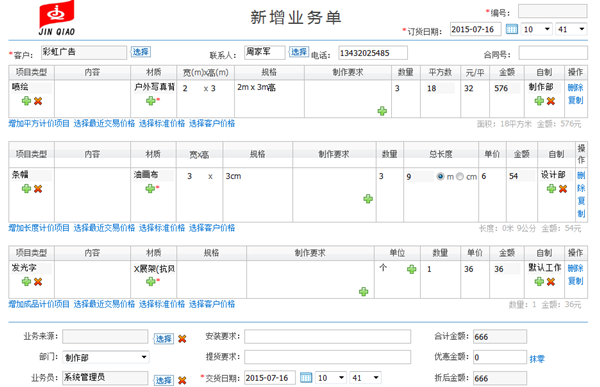
Task: Click green plus under 条幅 item type
Action: tap(26, 188)
